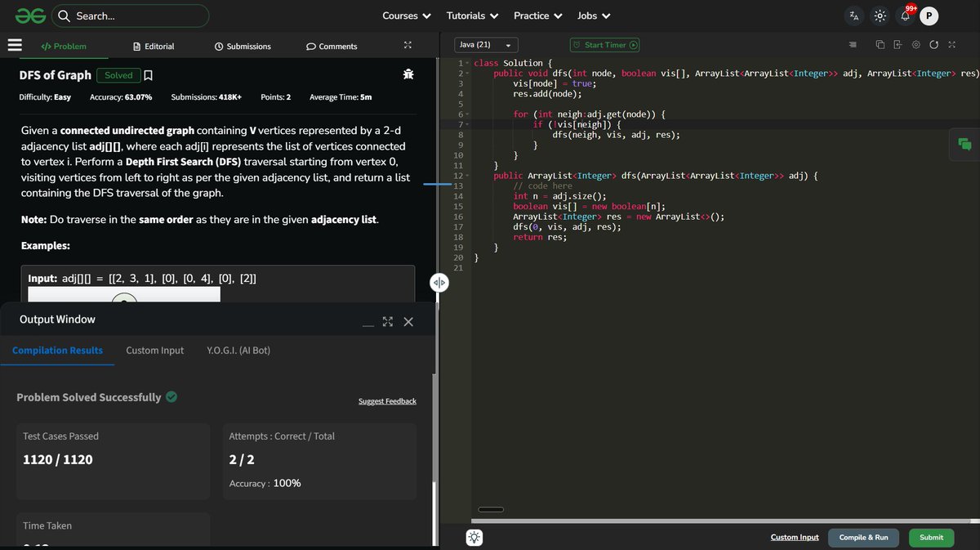Click 'Difficulty: Easy' text
Image resolution: width=980 pixels, height=550 pixels.
[x=45, y=97]
